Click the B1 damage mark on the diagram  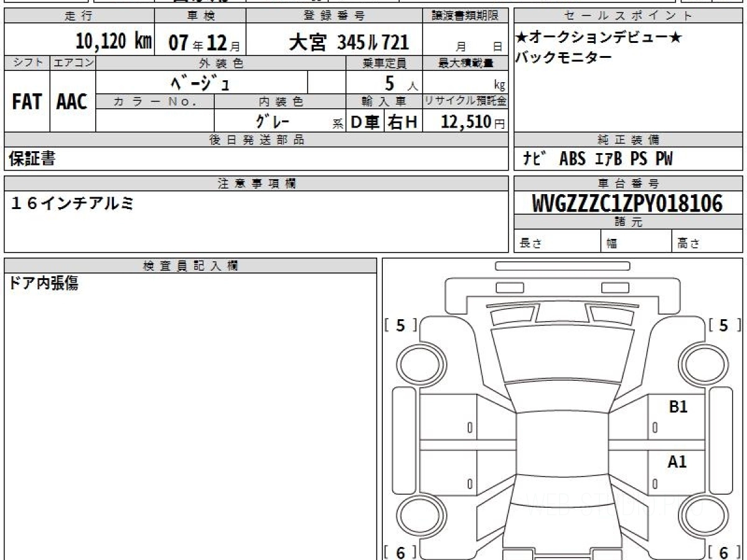point(678,408)
